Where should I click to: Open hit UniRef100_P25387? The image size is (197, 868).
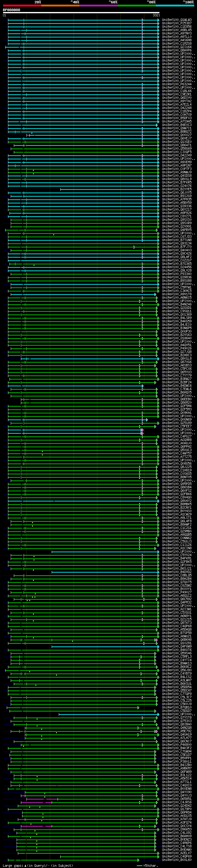[177, 23]
